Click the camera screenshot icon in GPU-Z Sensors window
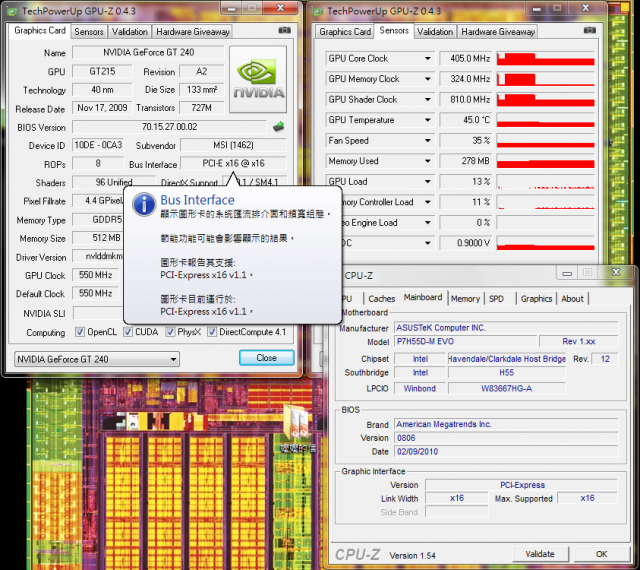Image resolution: width=640 pixels, height=570 pixels. click(589, 30)
